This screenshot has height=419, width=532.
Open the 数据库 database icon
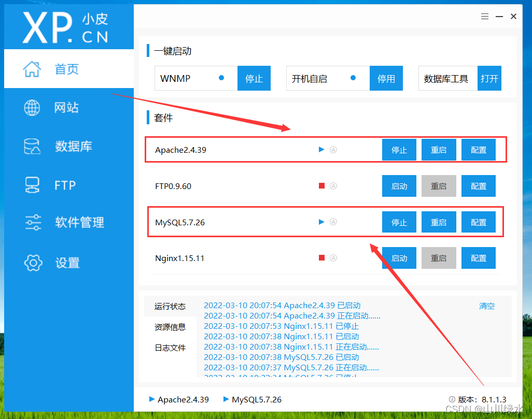[32, 147]
